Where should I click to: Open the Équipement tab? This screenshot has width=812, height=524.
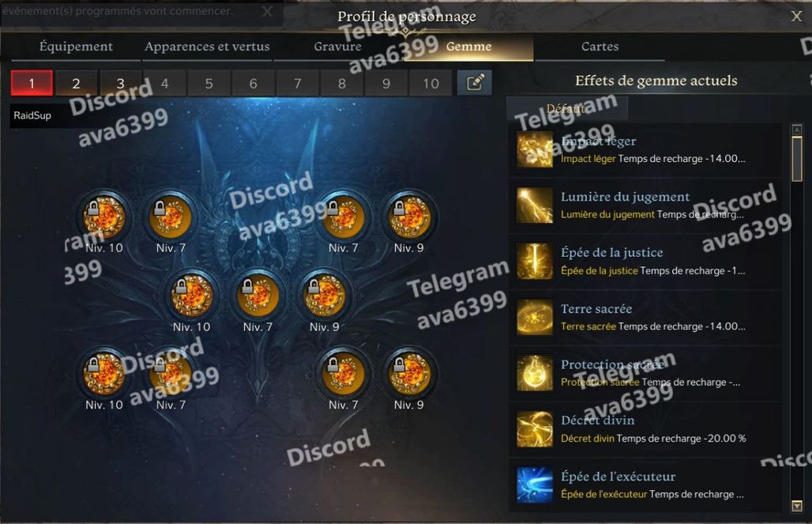click(76, 47)
